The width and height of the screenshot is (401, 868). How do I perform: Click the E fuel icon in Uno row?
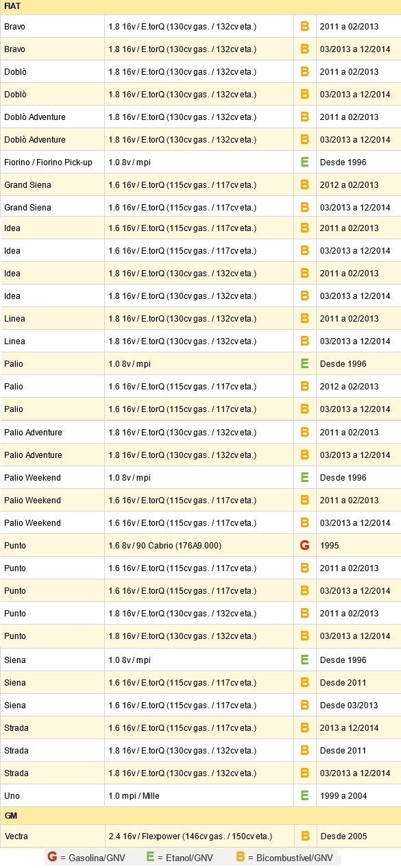304,796
